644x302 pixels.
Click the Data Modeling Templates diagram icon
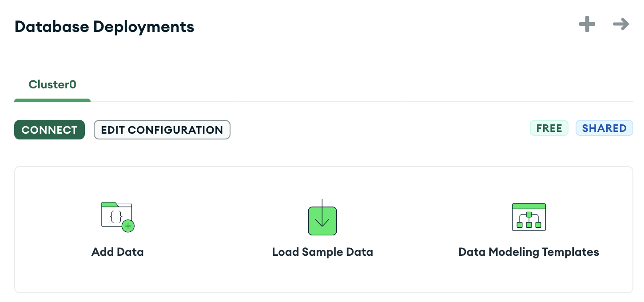coord(529,217)
